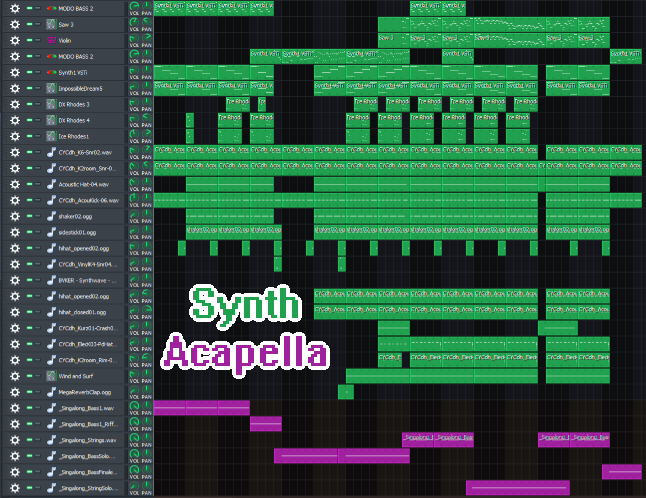The height and width of the screenshot is (498, 646).
Task: Click the VOL knob of Saw 3
Action: 134,22
